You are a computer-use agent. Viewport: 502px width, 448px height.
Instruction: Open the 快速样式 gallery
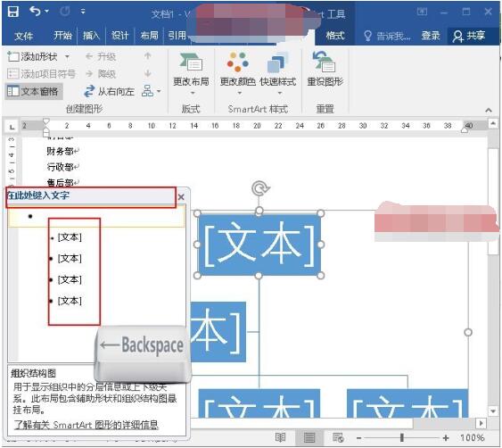(278, 74)
